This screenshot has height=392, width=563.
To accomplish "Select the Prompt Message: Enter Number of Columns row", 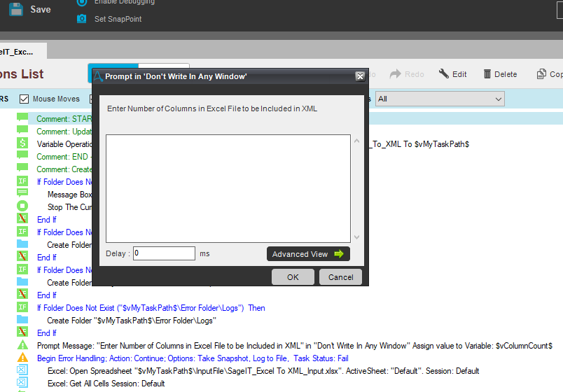I will 294,346.
